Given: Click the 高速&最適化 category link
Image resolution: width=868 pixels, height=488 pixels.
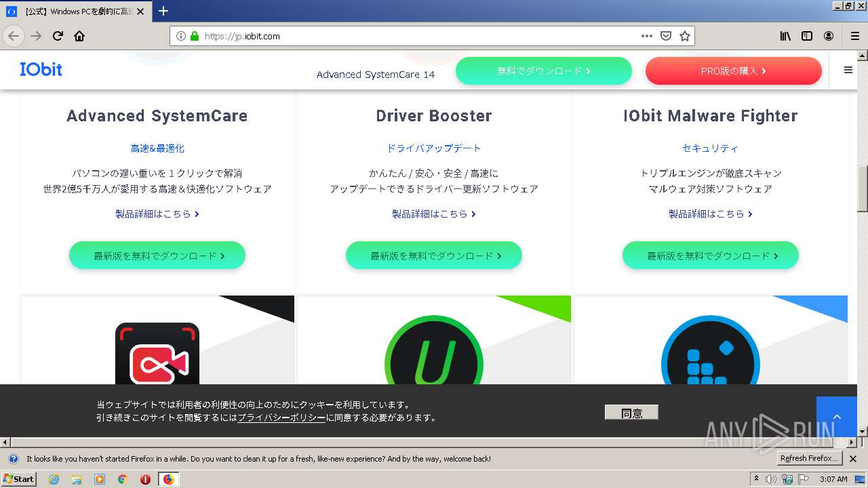Looking at the screenshot, I should click(x=157, y=148).
